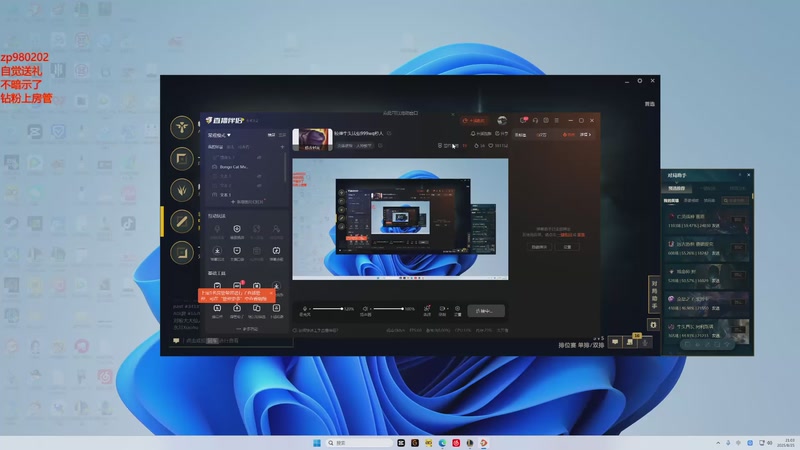Image resolution: width=800 pixels, height=450 pixels.
Task: Open the live mode dropdown in 直播伴侣
Action: click(219, 135)
